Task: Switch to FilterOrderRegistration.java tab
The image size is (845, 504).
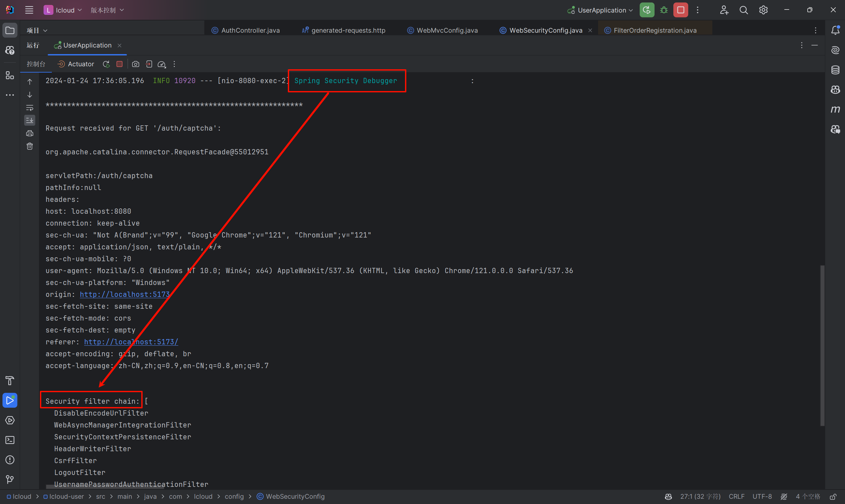Action: click(x=650, y=30)
